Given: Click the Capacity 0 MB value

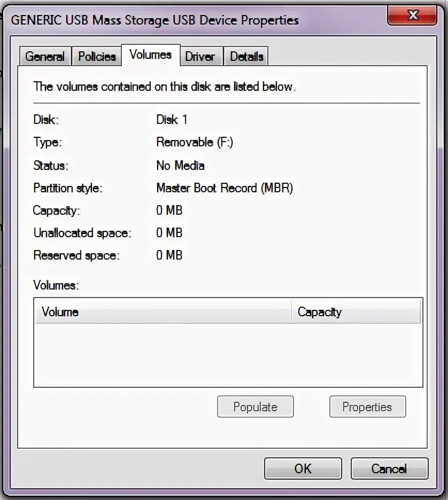Looking at the screenshot, I should 169,210.
